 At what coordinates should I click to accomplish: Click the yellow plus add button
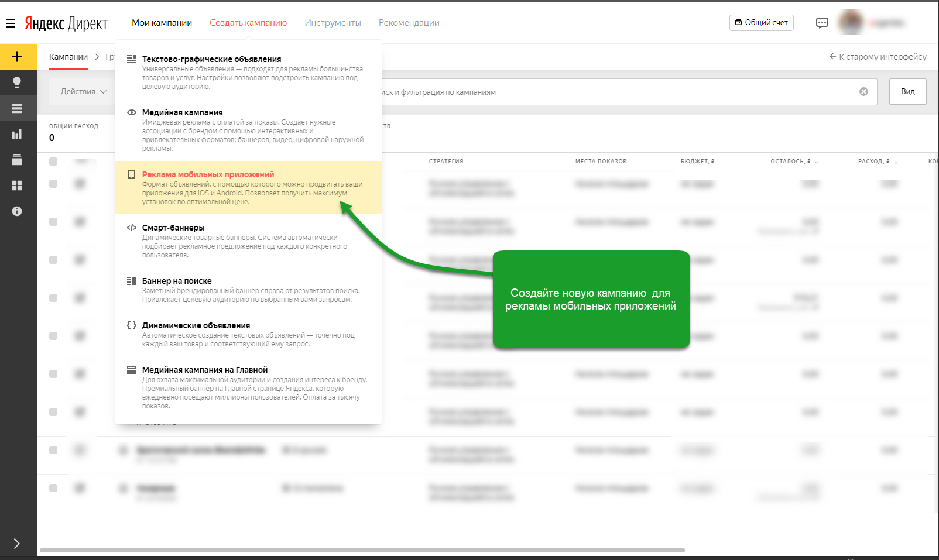point(17,57)
